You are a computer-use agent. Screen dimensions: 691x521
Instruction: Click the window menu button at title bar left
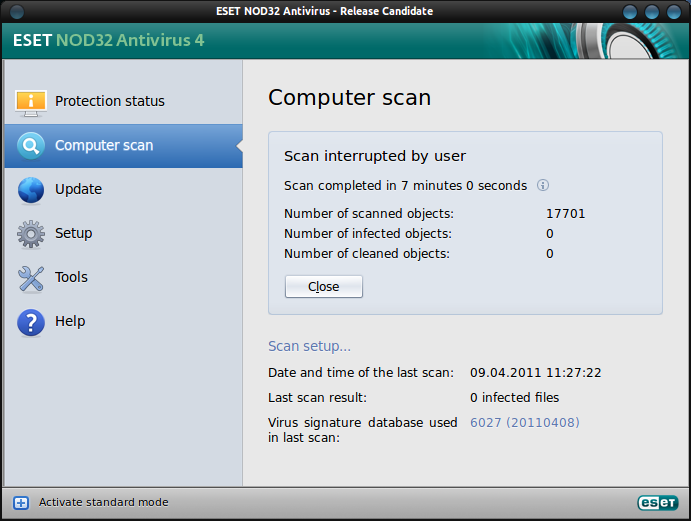pos(17,11)
